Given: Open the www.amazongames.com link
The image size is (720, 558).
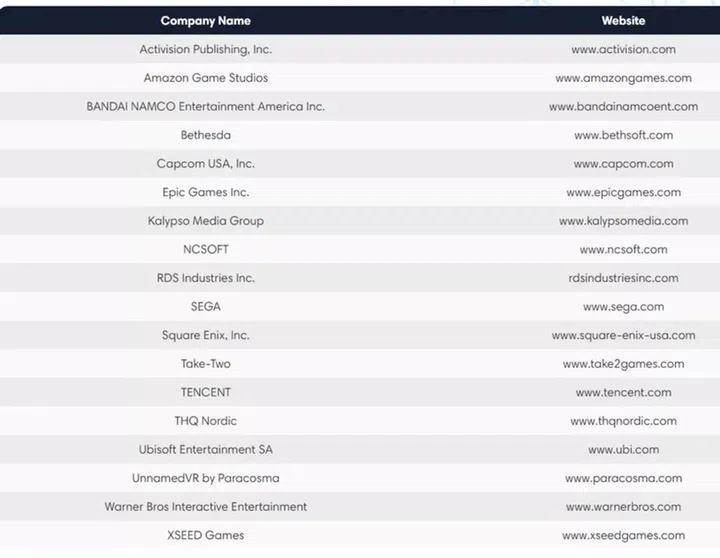Looking at the screenshot, I should (x=623, y=78).
